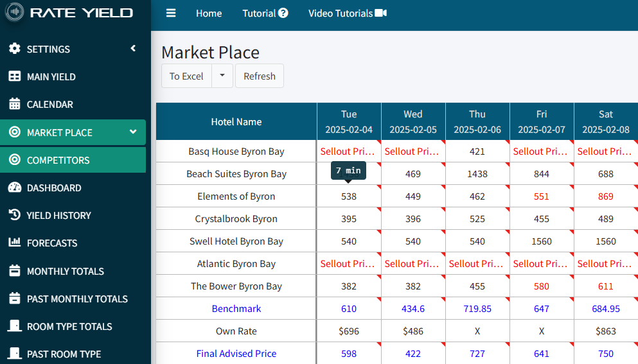Screen dimensions: 638x364
Task: Click the Forecasts bar chart icon
Action: tap(15, 243)
